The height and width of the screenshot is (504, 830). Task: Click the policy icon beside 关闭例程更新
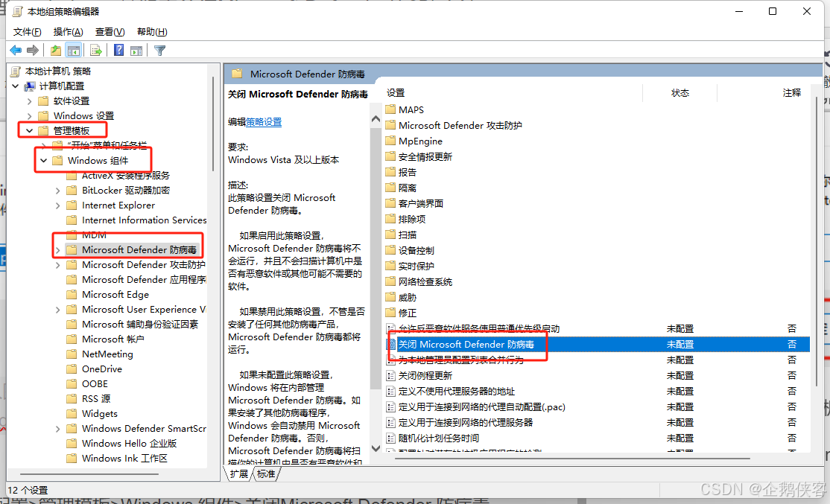[x=390, y=375]
